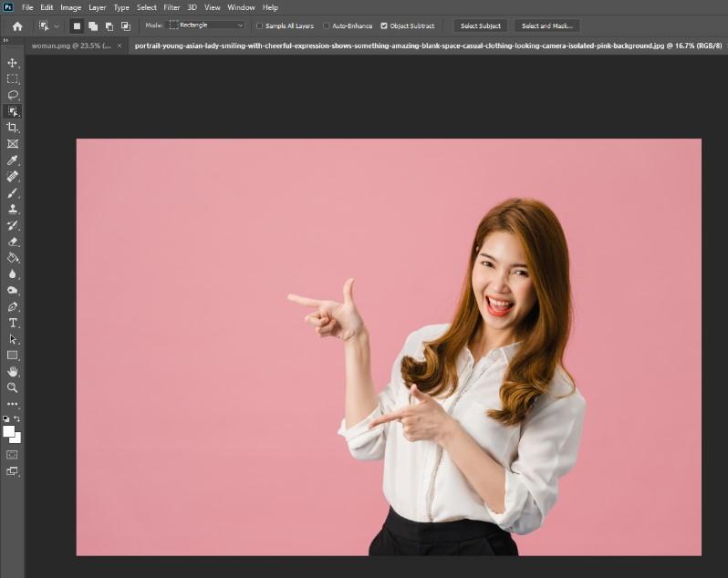Viewport: 728px width, 578px height.
Task: Choose Intersect with Selection mode
Action: click(x=126, y=26)
